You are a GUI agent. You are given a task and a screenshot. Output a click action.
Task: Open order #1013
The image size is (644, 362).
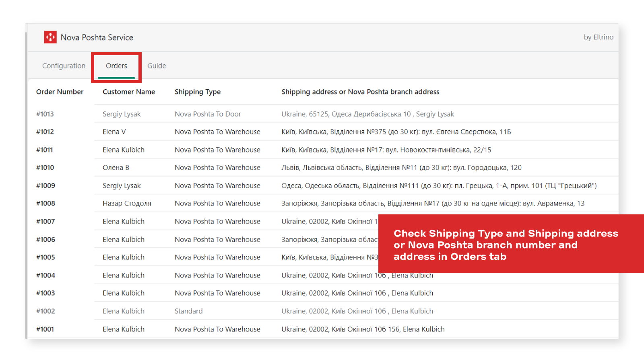(x=45, y=114)
